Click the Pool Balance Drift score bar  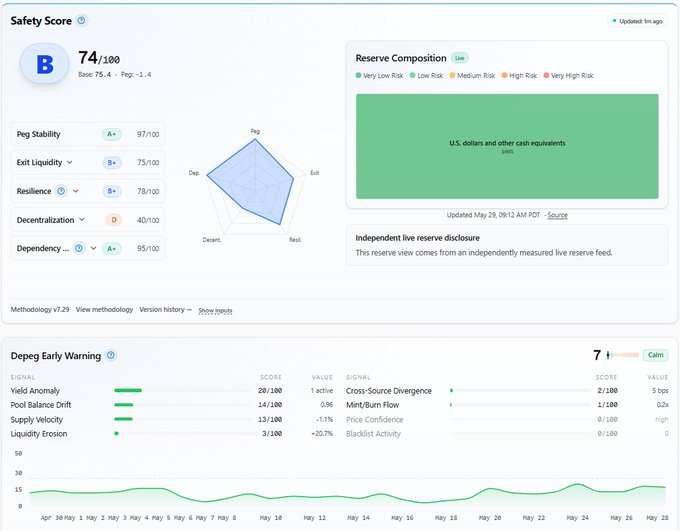coord(182,405)
